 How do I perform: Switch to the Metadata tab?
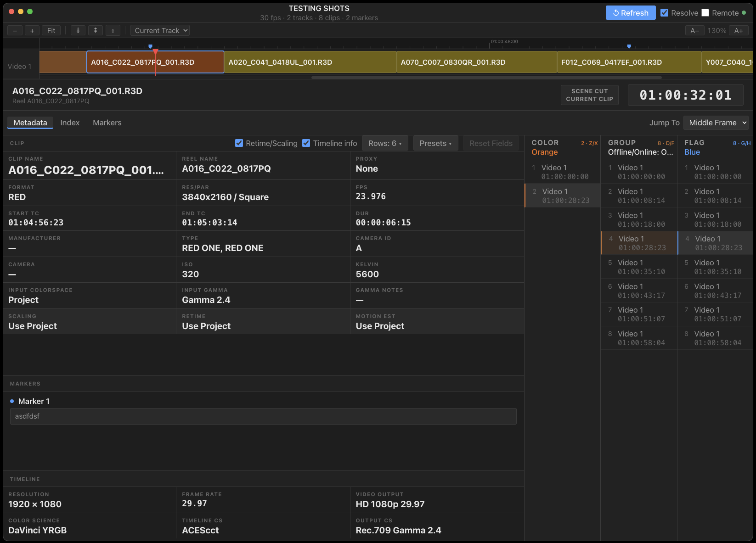click(30, 123)
